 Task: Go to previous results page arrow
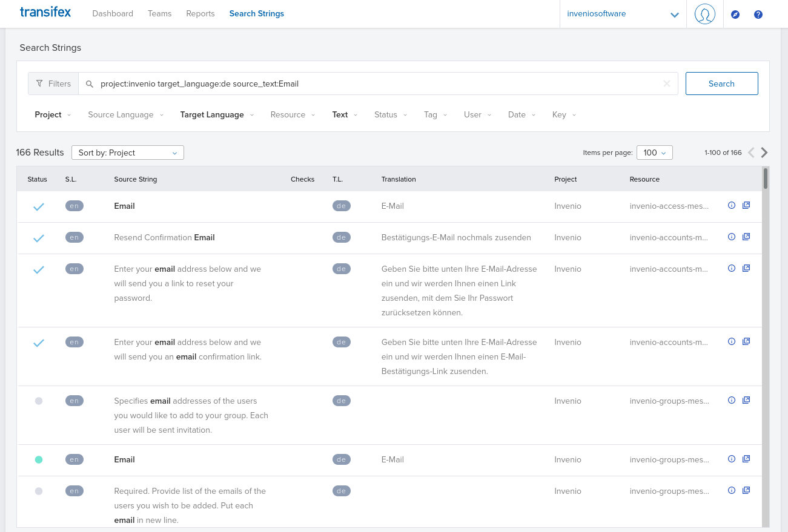[751, 153]
